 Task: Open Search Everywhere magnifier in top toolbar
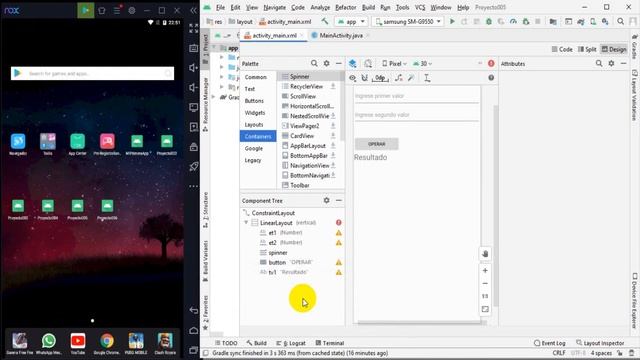click(x=620, y=21)
